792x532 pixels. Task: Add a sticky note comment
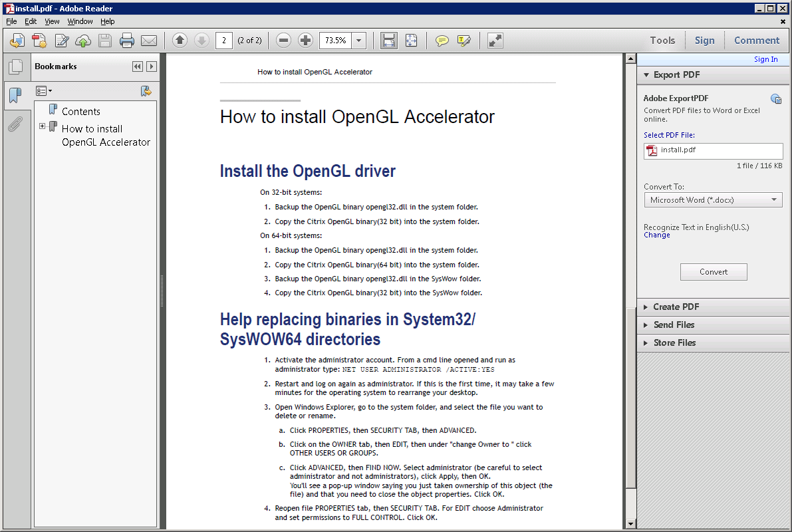(442, 41)
